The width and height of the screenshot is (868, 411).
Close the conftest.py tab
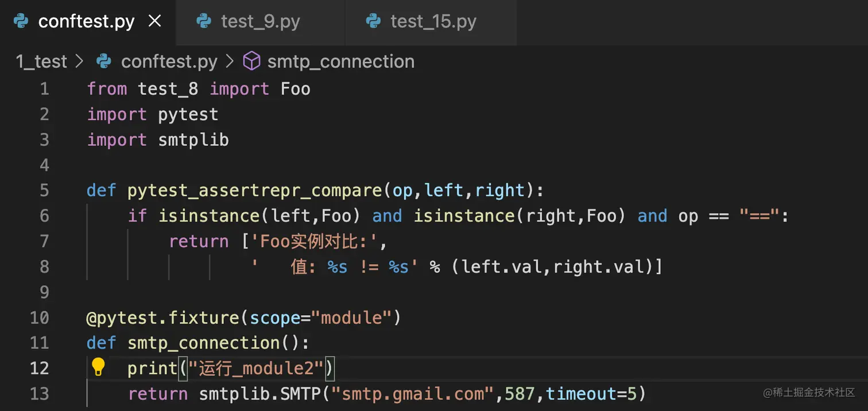(x=154, y=22)
